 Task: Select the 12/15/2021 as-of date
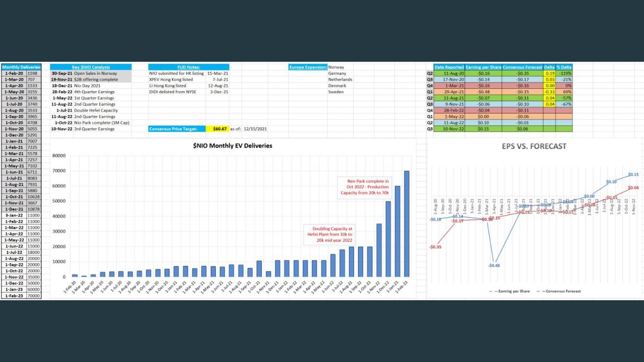click(255, 129)
